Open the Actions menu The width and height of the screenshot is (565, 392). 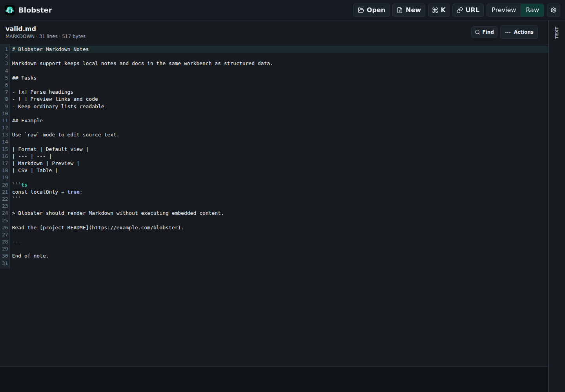pyautogui.click(x=519, y=32)
